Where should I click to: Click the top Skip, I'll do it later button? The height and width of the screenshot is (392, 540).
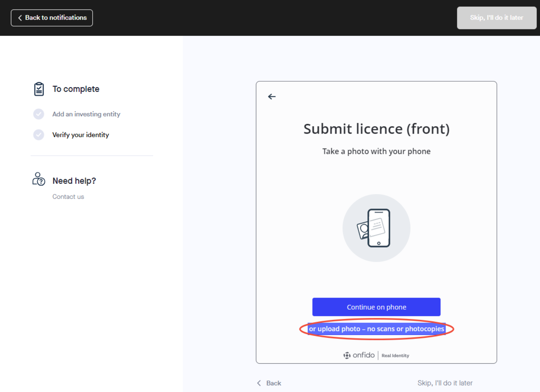tap(496, 18)
